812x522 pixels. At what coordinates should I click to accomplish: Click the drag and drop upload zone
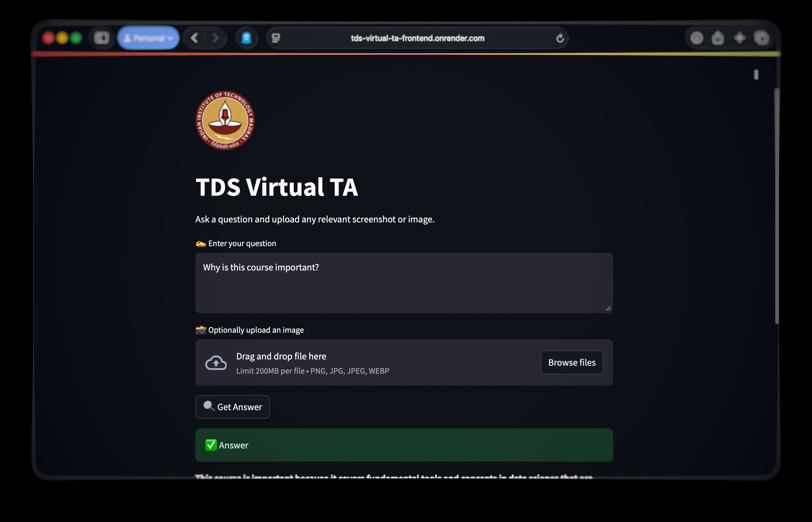(339, 362)
